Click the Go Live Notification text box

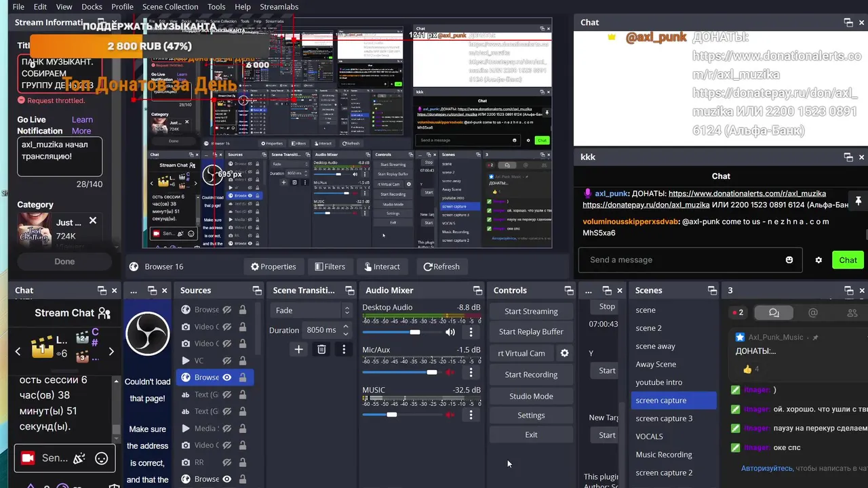(x=60, y=157)
